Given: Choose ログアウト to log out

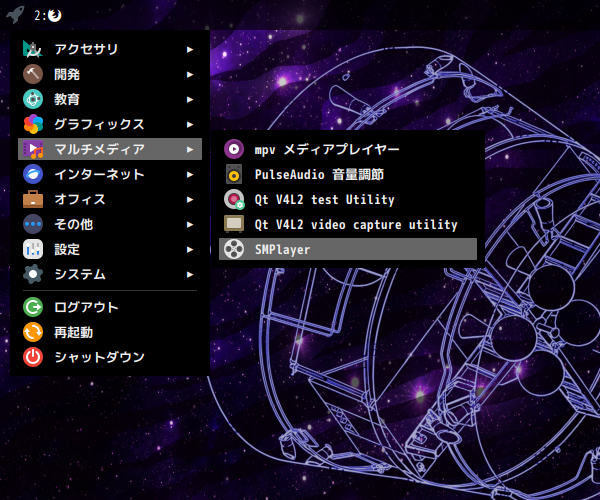Looking at the screenshot, I should (110, 307).
